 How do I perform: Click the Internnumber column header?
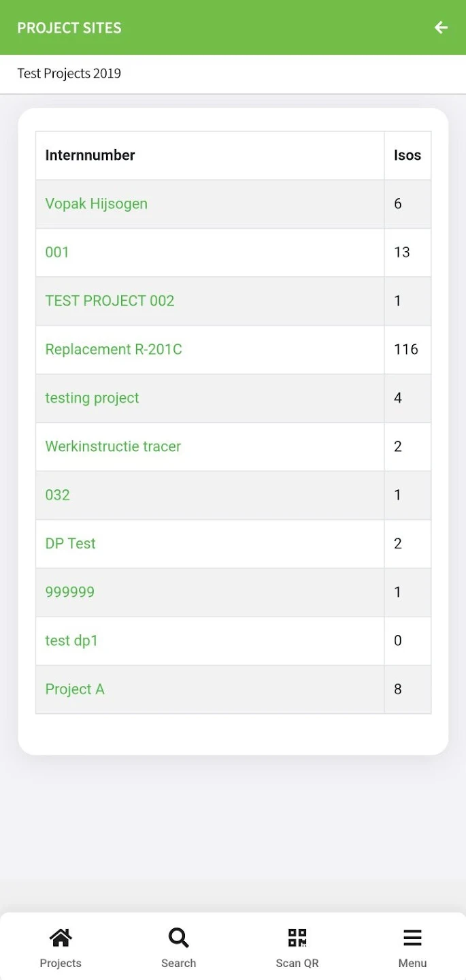point(90,155)
